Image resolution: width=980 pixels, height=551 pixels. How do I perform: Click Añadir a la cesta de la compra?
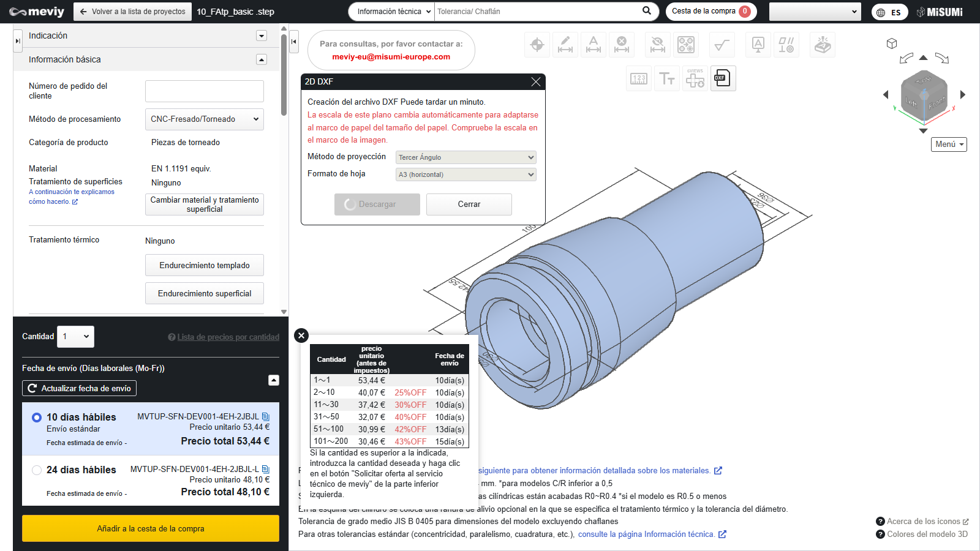(151, 528)
